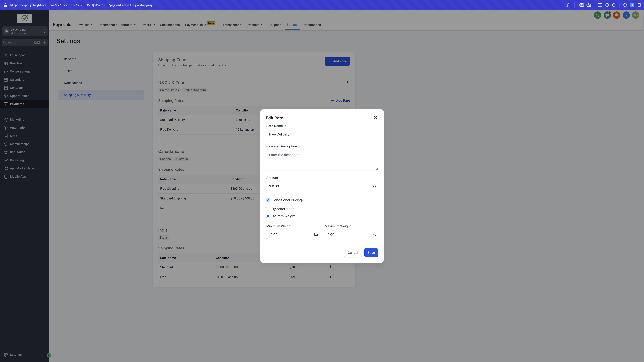The width and height of the screenshot is (644, 362).
Task: Collapse sidebar with the green arrow icon
Action: coord(49,355)
